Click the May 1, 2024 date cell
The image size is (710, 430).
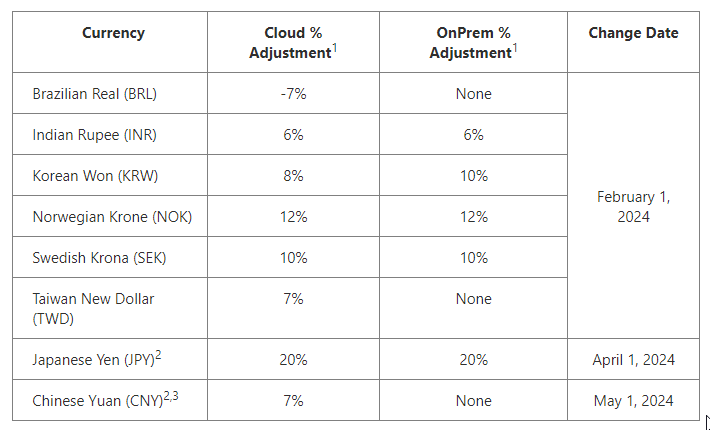(x=633, y=401)
